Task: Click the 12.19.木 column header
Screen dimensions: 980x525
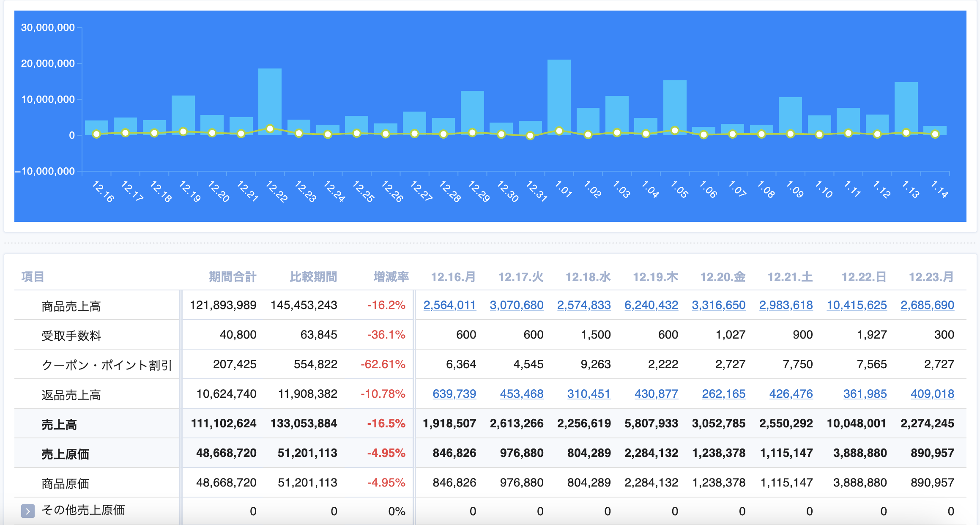Action: [655, 277]
